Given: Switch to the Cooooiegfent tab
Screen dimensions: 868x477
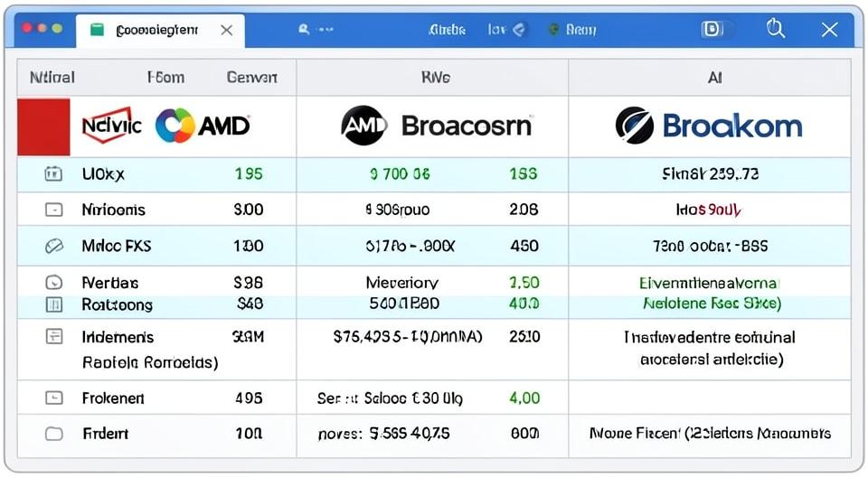Looking at the screenshot, I should pos(156,30).
